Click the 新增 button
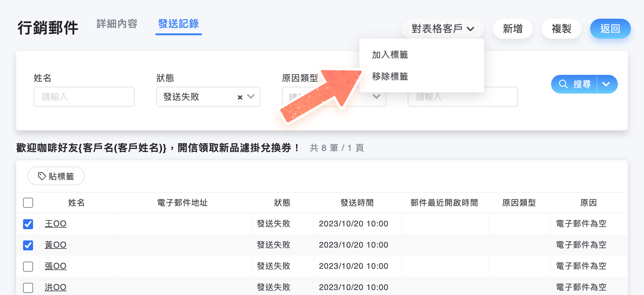Viewport: 644px width, 295px height. tap(512, 29)
